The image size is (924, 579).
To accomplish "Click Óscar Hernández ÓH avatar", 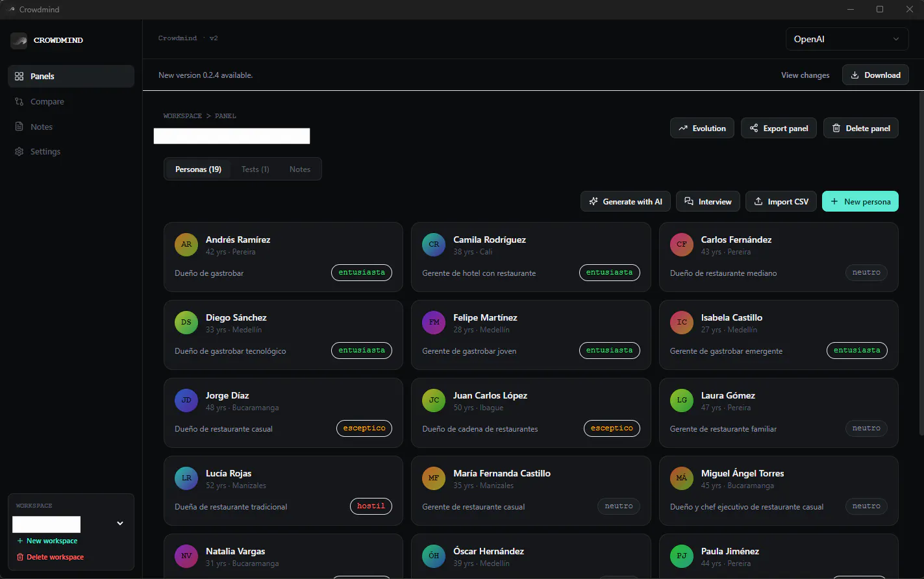I will point(434,556).
